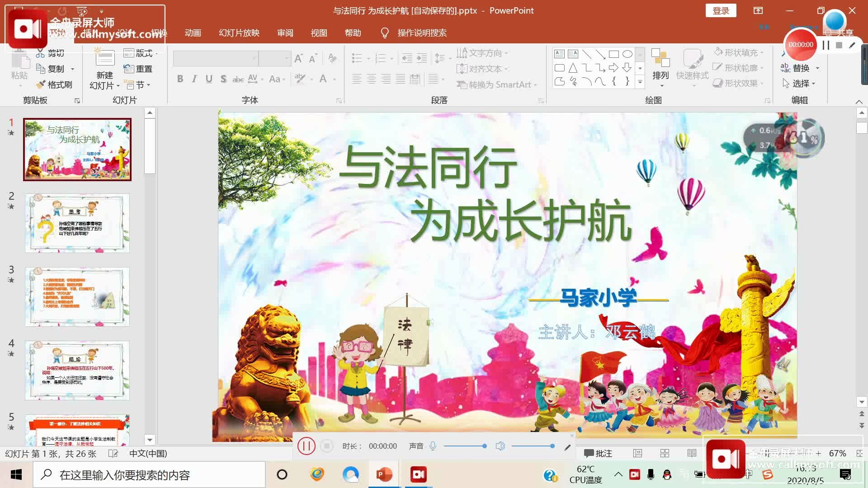Click the increase indent icon

click(x=422, y=58)
